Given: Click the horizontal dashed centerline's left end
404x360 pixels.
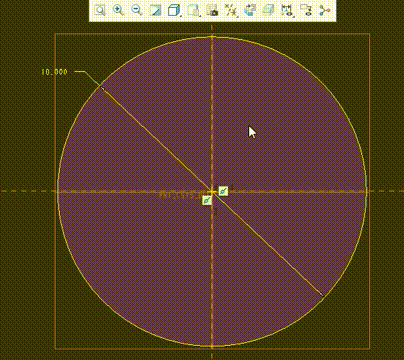Looking at the screenshot, I should 3,191.
